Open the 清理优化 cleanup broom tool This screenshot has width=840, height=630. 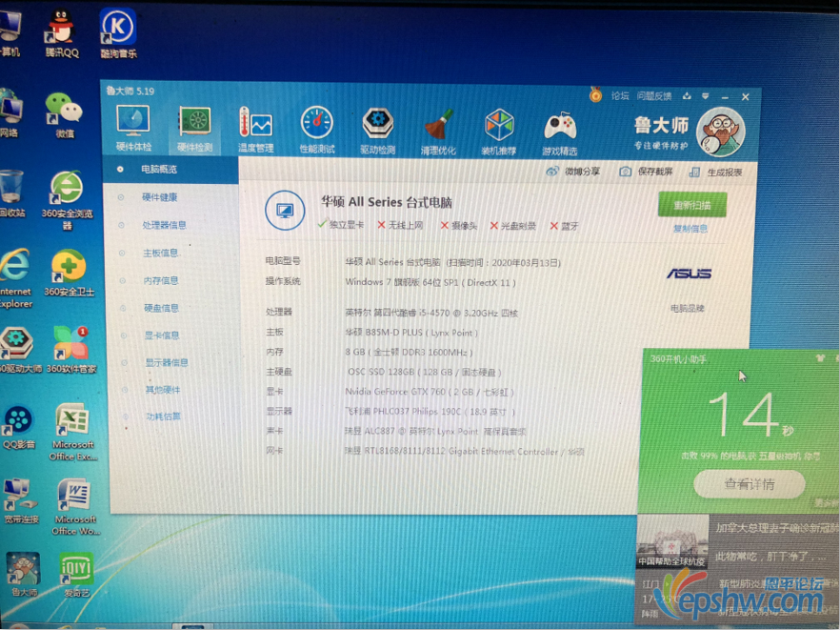pos(439,132)
